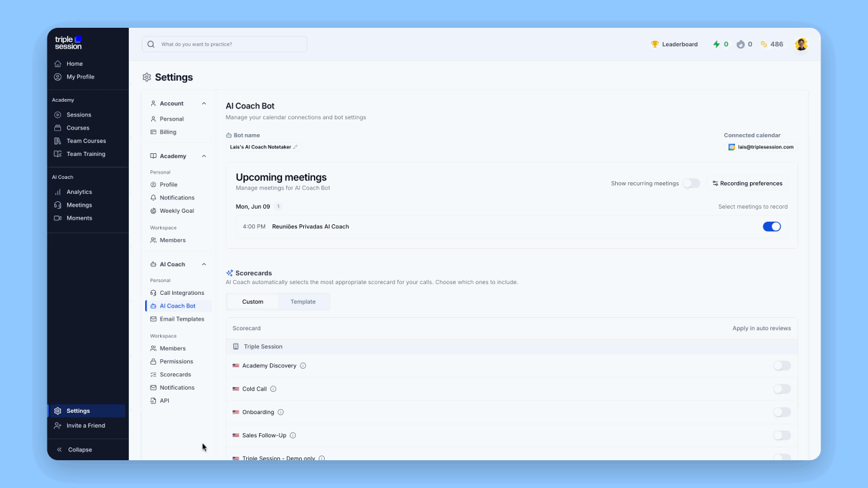The height and width of the screenshot is (488, 868).
Task: Click the "Apply in auto reviews" column header
Action: coord(762,328)
